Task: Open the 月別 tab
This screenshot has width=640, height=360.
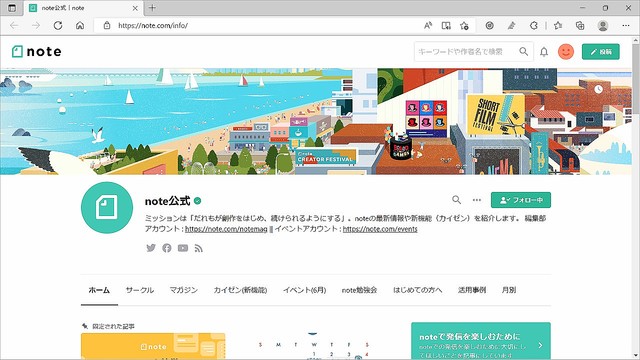Action: point(509,290)
